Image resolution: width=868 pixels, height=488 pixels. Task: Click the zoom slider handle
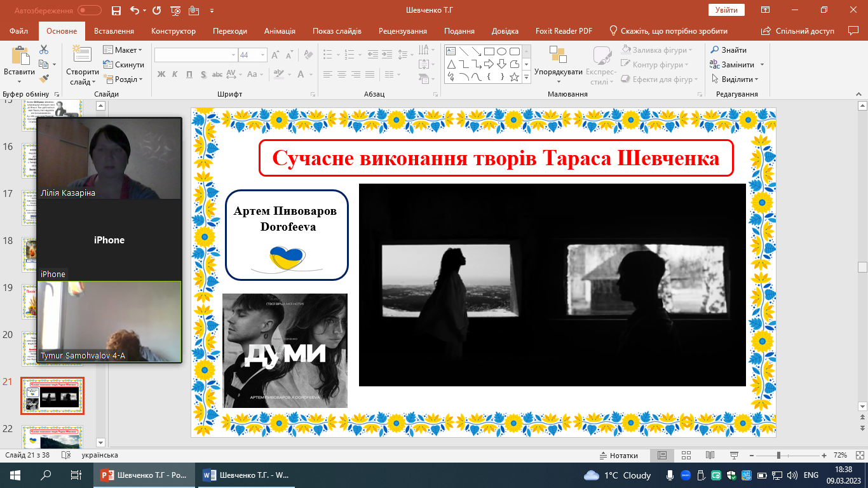pos(778,456)
